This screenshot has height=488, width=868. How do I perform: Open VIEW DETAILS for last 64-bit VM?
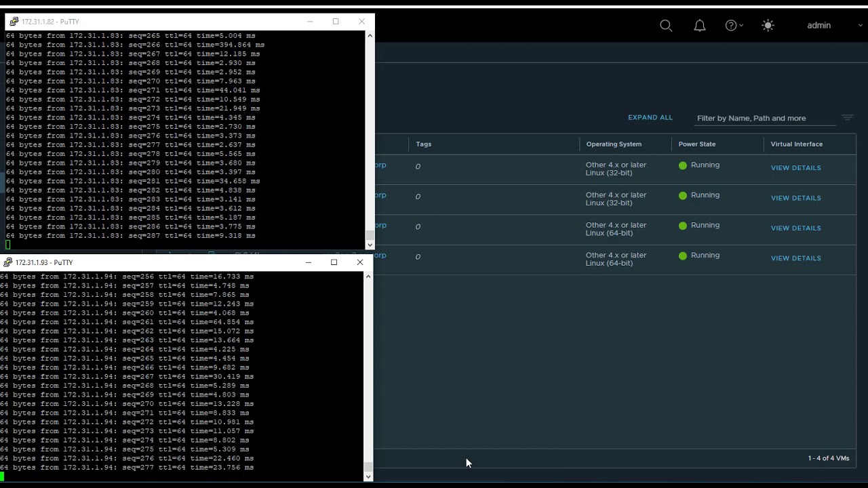[796, 258]
